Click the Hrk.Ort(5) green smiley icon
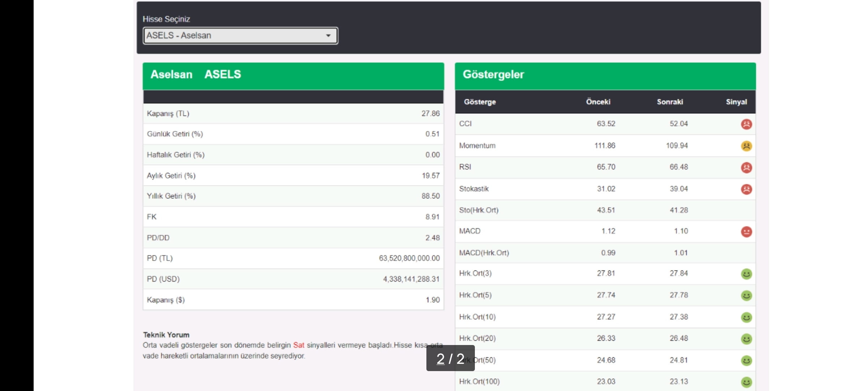This screenshot has width=868, height=391. point(746,296)
